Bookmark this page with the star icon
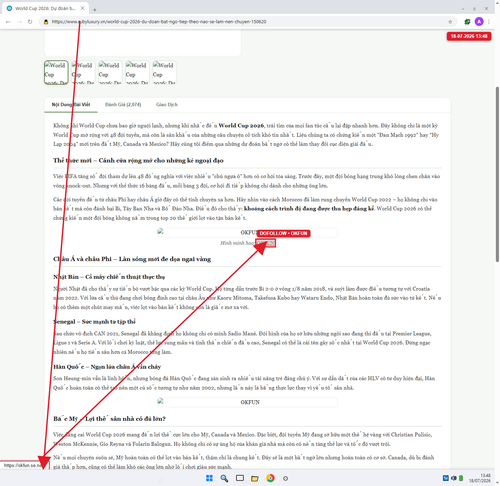The width and height of the screenshot is (500, 486). pyautogui.click(x=450, y=22)
